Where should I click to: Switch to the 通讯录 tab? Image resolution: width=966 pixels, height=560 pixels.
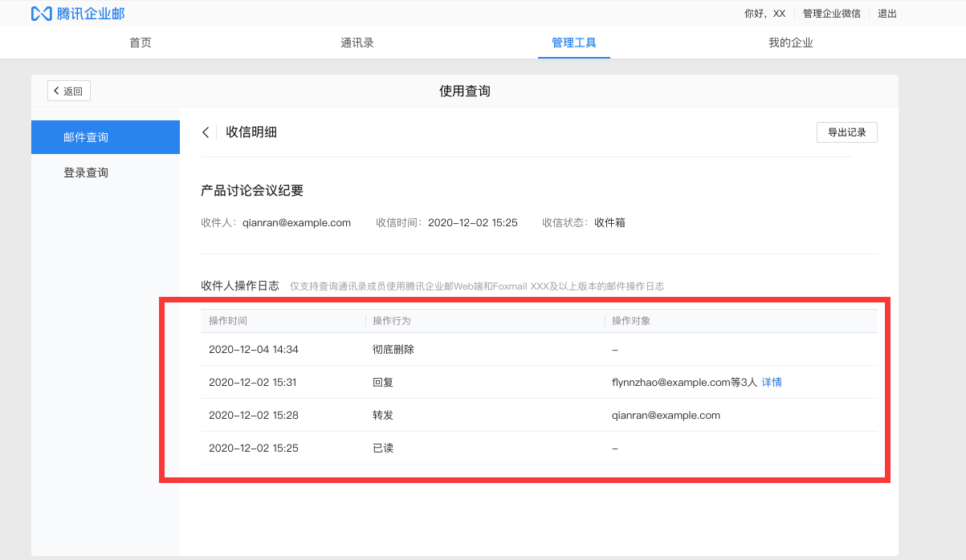357,42
